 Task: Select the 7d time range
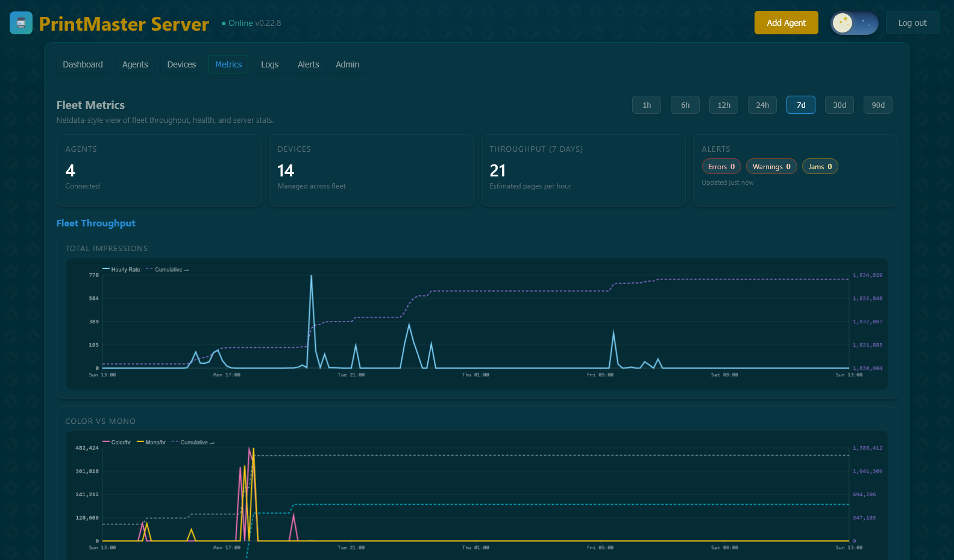pos(801,105)
